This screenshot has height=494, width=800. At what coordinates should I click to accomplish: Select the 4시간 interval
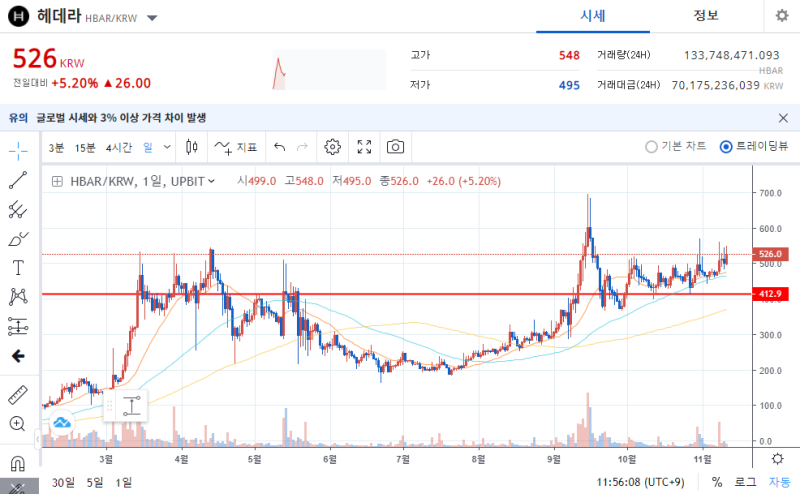pos(118,147)
